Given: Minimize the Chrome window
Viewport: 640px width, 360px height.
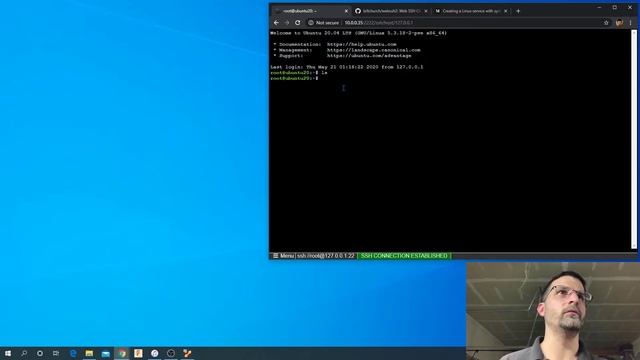Looking at the screenshot, I should (x=599, y=7).
